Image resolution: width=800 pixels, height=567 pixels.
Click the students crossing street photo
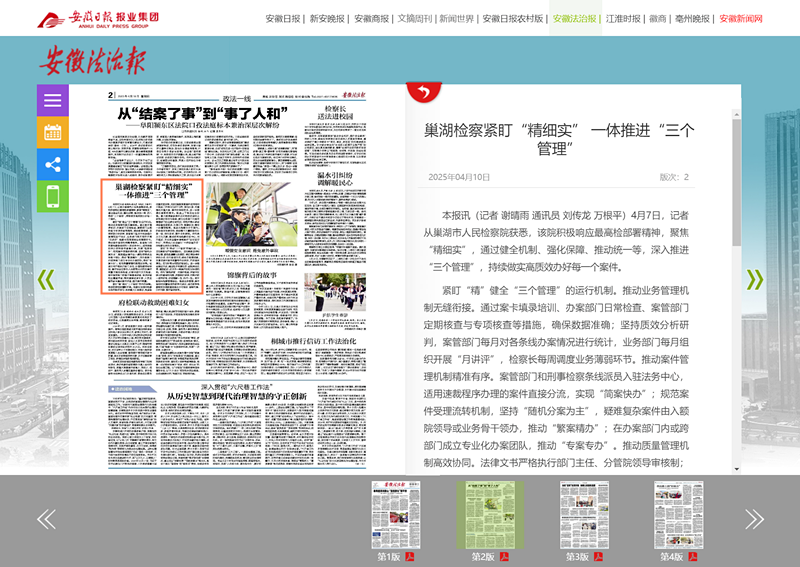click(335, 292)
